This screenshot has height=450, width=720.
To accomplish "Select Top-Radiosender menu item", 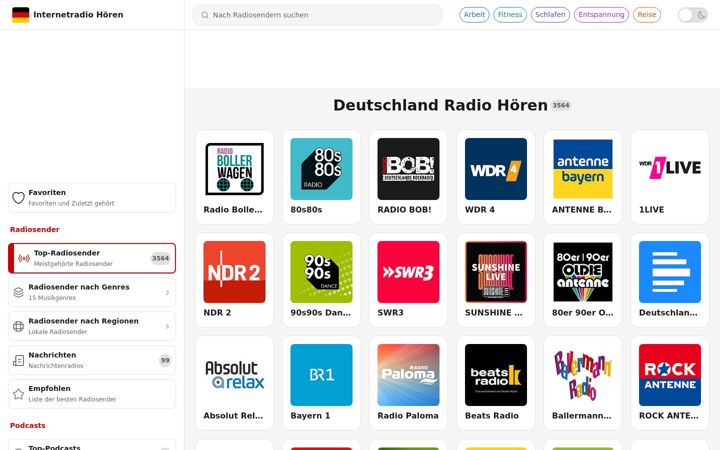I will tap(92, 258).
